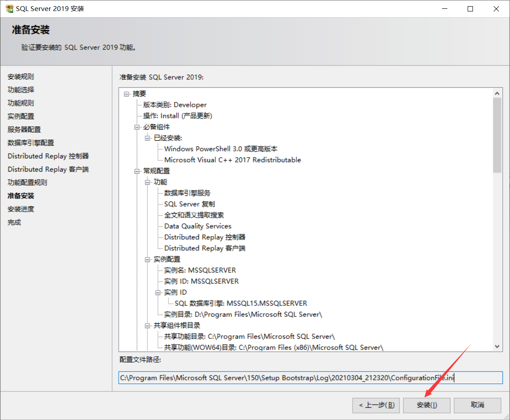
Task: Click the 安装(I) button
Action: click(x=427, y=405)
